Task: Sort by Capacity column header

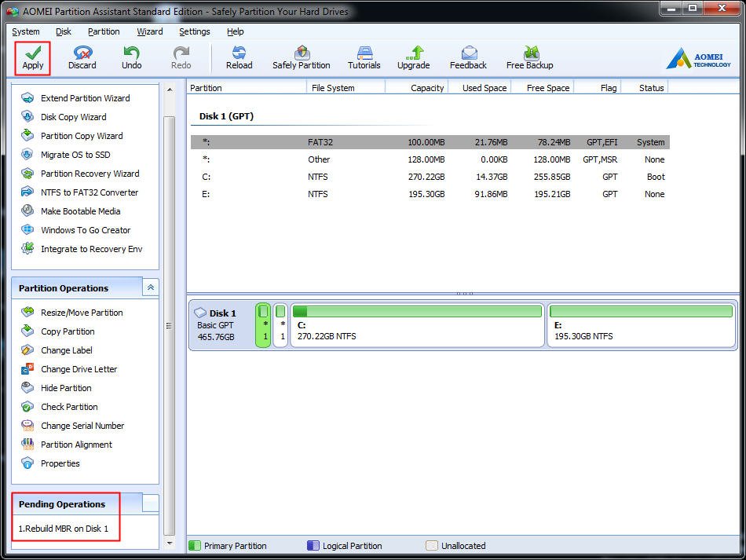Action: 416,88
